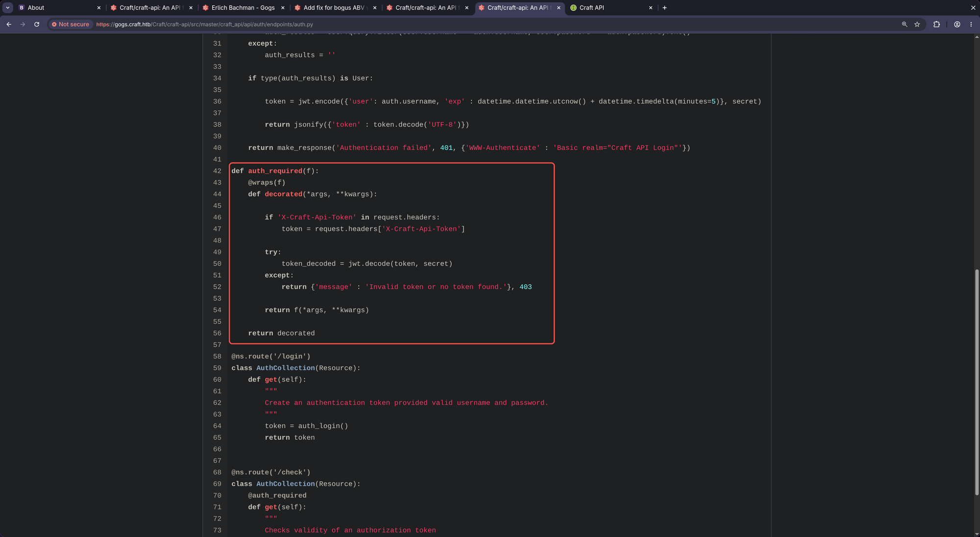The width and height of the screenshot is (980, 537).
Task: Close the Craft API tab
Action: [x=651, y=8]
